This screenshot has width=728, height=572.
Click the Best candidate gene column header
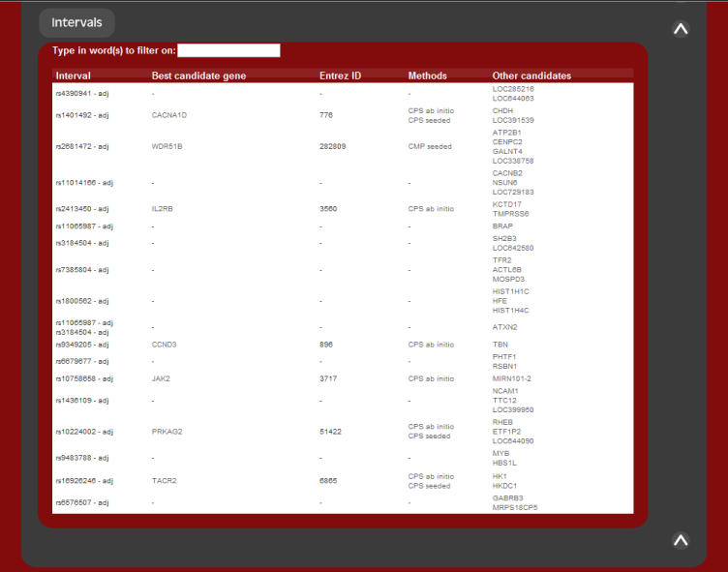point(198,75)
